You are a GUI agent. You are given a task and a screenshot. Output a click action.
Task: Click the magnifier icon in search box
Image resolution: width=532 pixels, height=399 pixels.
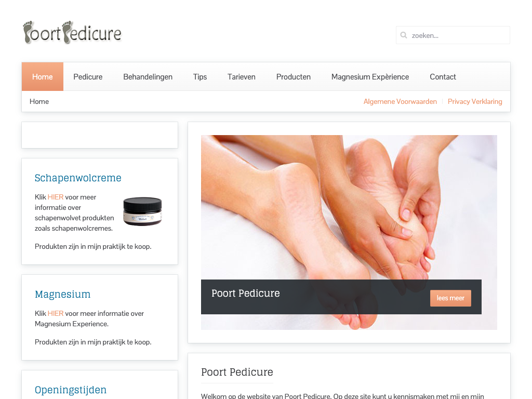[403, 35]
